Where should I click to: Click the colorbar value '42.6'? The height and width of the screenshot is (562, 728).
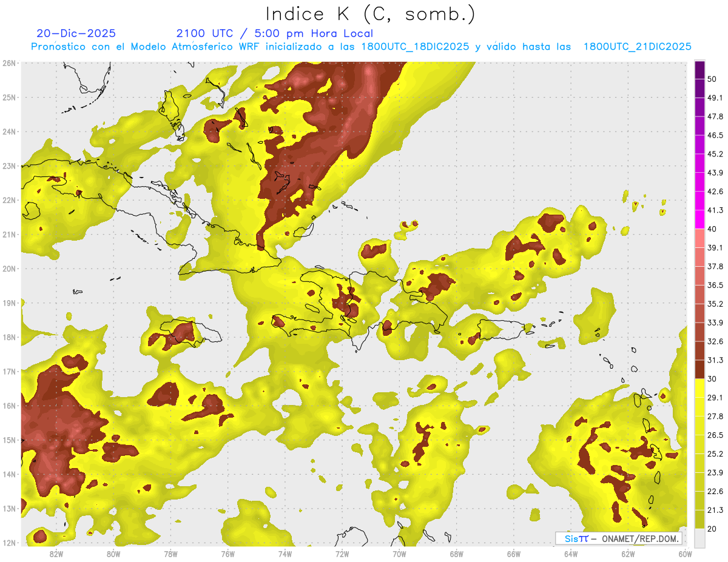[715, 192]
